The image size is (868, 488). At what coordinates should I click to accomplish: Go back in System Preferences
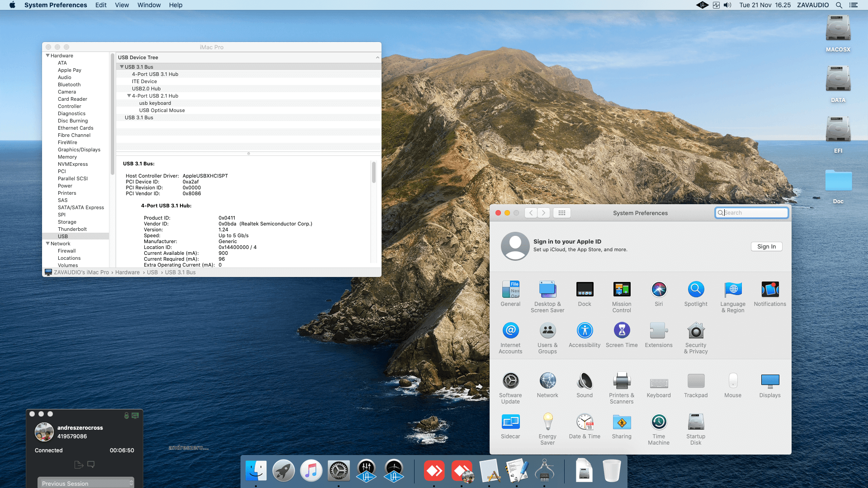(531, 213)
